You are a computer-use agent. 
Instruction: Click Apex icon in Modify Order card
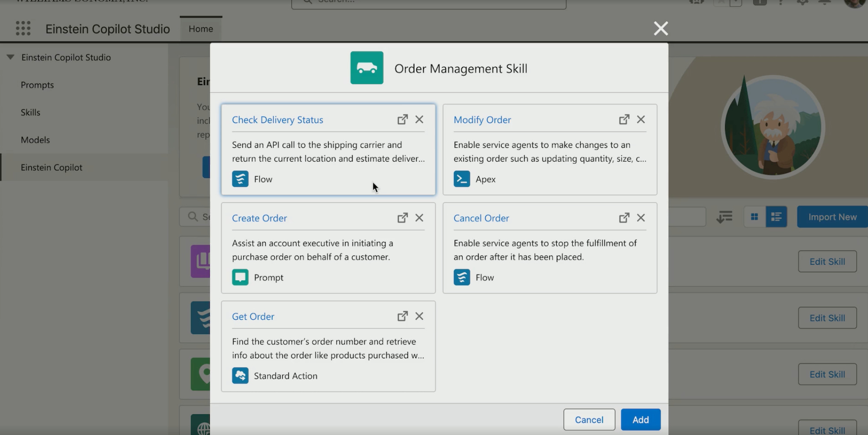point(462,179)
